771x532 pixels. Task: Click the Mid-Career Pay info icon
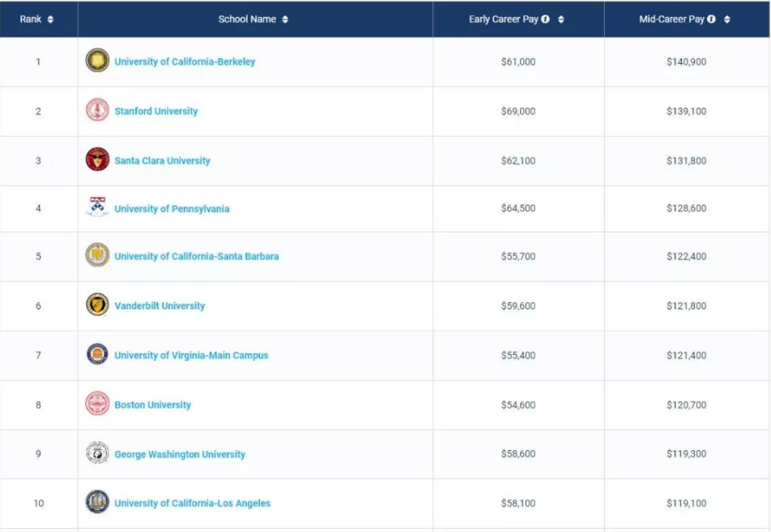pyautogui.click(x=712, y=19)
